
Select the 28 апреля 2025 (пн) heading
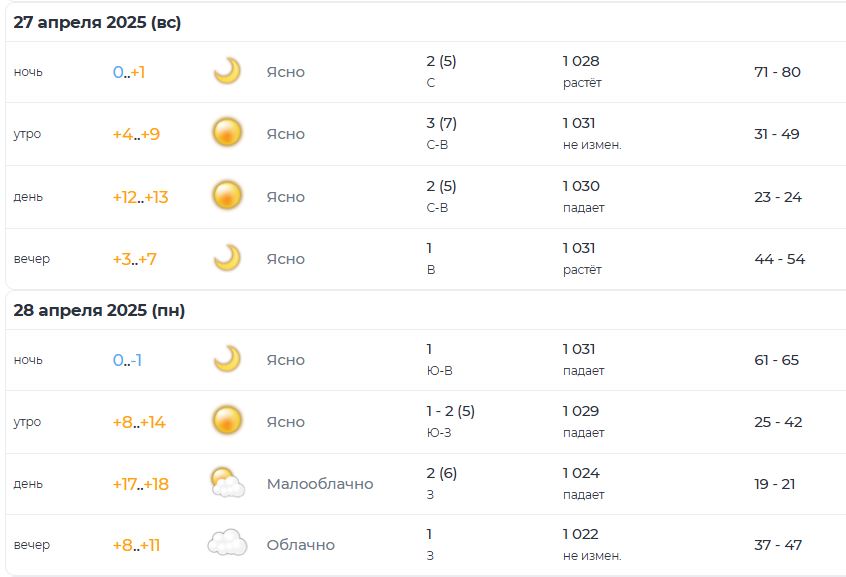(x=99, y=310)
